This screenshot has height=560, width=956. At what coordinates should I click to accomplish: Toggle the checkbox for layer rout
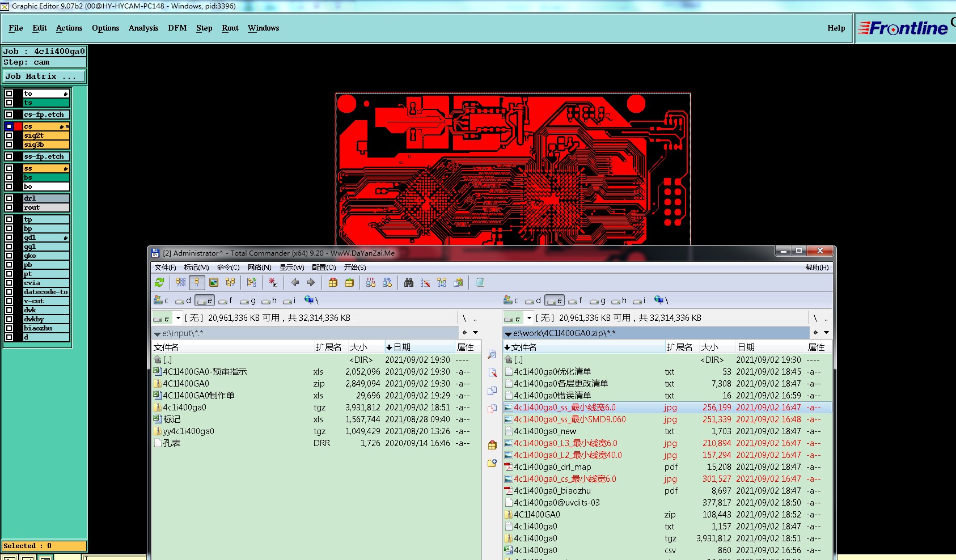point(9,207)
